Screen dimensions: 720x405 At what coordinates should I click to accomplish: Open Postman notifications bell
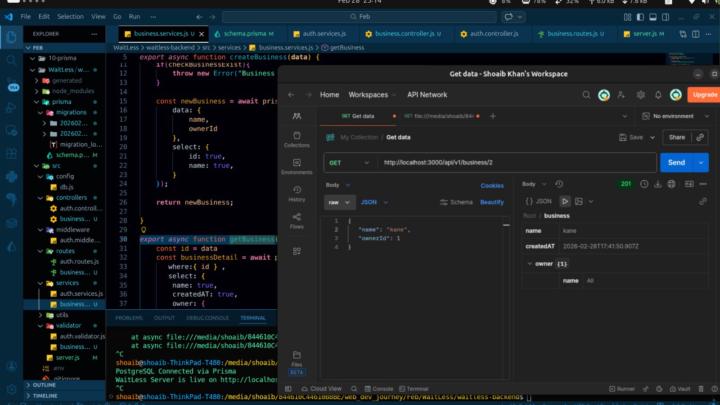(x=658, y=95)
